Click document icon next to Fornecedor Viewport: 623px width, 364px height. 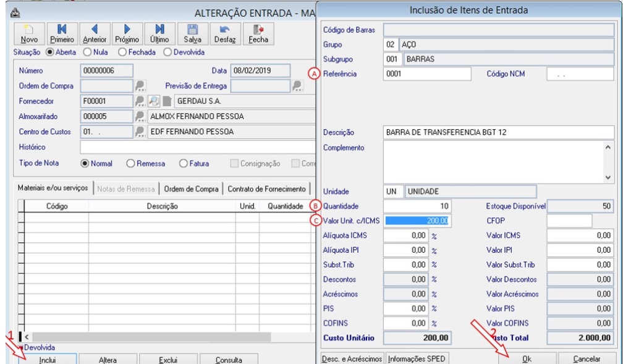[x=167, y=101]
